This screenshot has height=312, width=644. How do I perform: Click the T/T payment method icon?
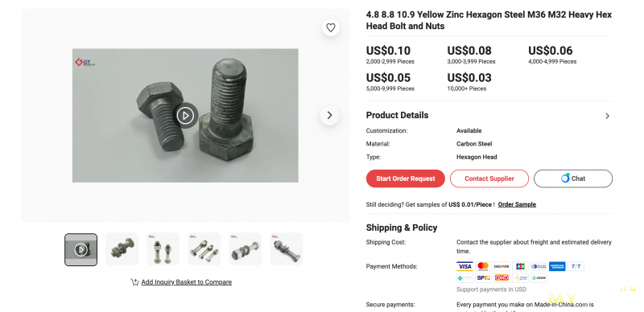coord(576,266)
